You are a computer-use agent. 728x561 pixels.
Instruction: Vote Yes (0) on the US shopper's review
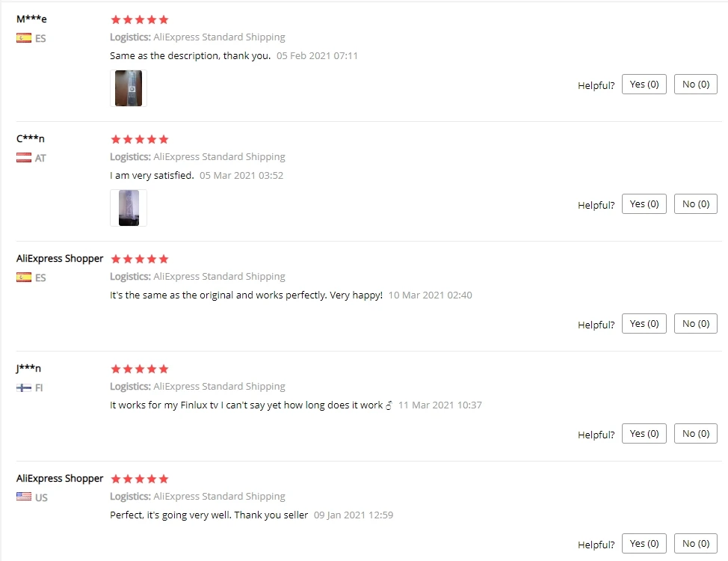(x=644, y=543)
